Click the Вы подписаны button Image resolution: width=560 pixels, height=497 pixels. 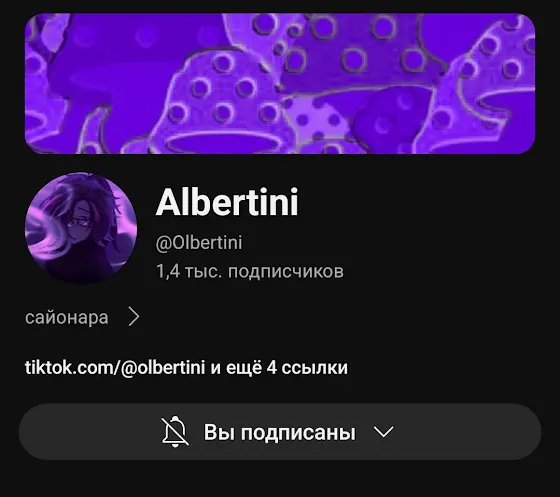tap(280, 432)
